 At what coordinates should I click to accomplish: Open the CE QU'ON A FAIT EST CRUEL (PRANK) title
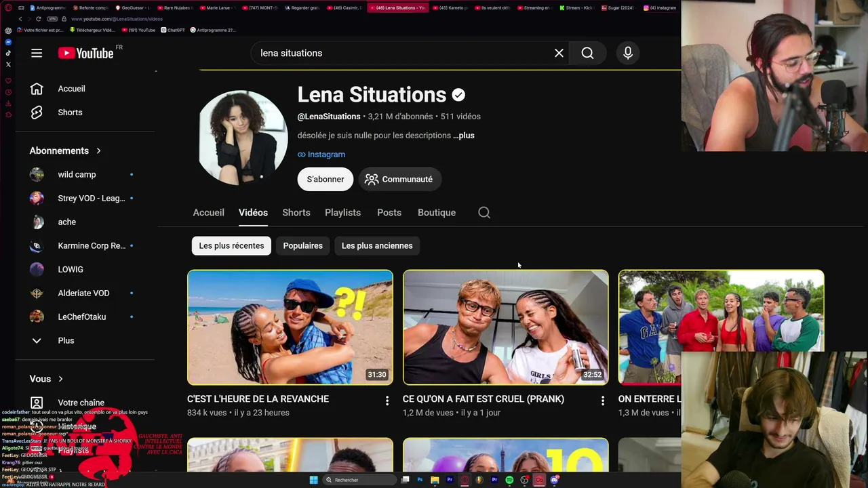(484, 399)
